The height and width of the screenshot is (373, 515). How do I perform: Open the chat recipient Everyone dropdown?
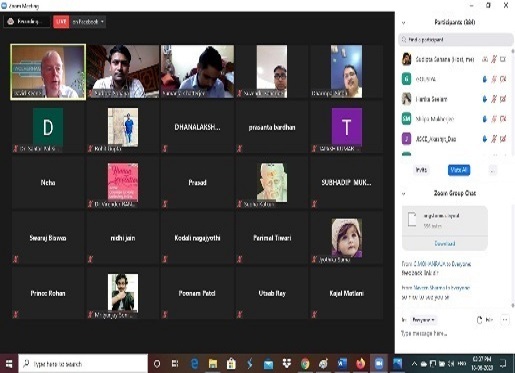pyautogui.click(x=423, y=320)
